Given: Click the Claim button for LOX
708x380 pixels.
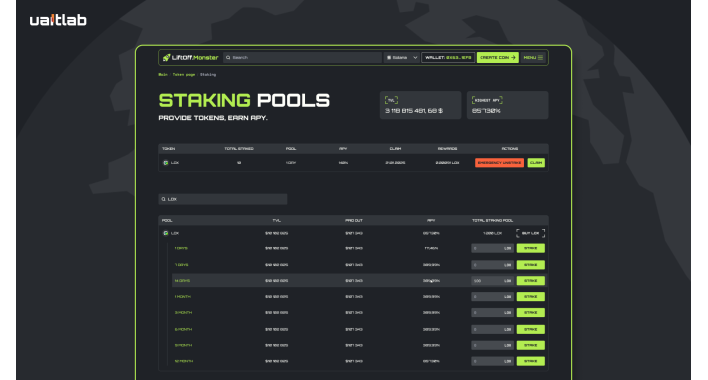Looking at the screenshot, I should [536, 162].
